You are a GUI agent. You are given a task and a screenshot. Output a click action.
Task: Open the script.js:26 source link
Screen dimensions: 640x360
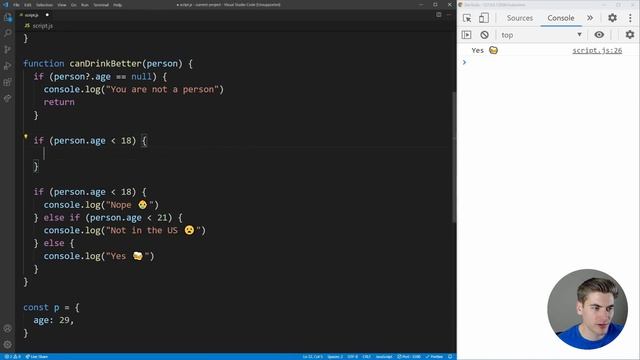click(x=597, y=50)
